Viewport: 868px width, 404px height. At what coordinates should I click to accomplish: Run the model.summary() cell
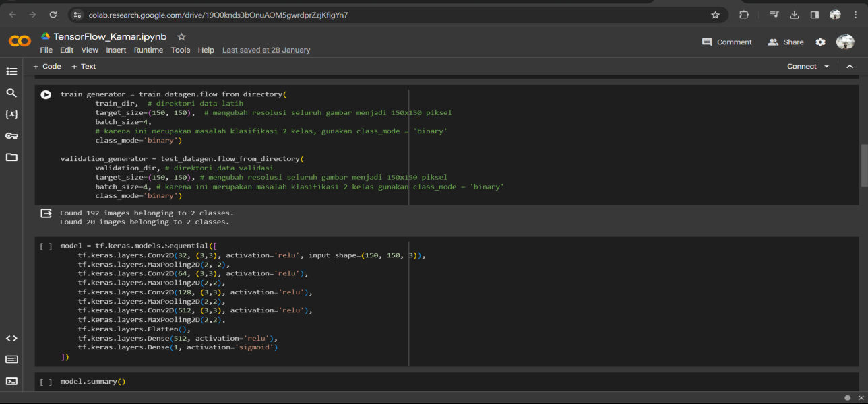click(x=46, y=382)
